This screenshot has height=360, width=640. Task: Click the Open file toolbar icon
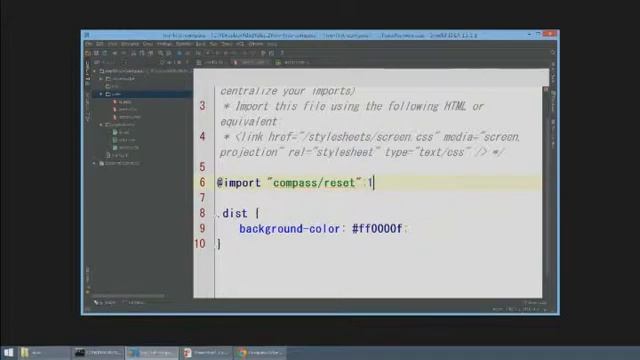[88, 53]
